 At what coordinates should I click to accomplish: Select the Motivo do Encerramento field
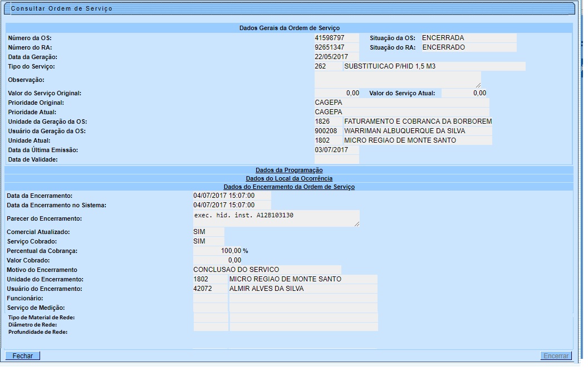click(x=267, y=270)
